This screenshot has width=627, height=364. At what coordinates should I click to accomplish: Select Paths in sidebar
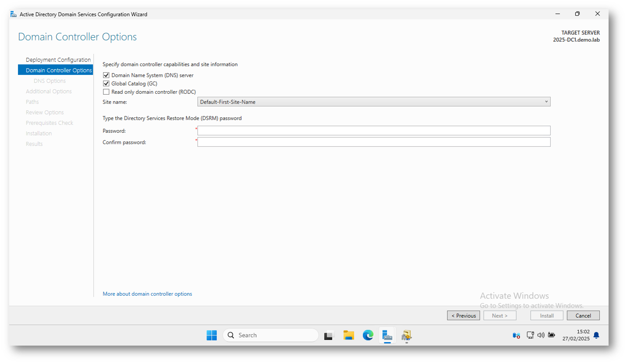(x=32, y=102)
